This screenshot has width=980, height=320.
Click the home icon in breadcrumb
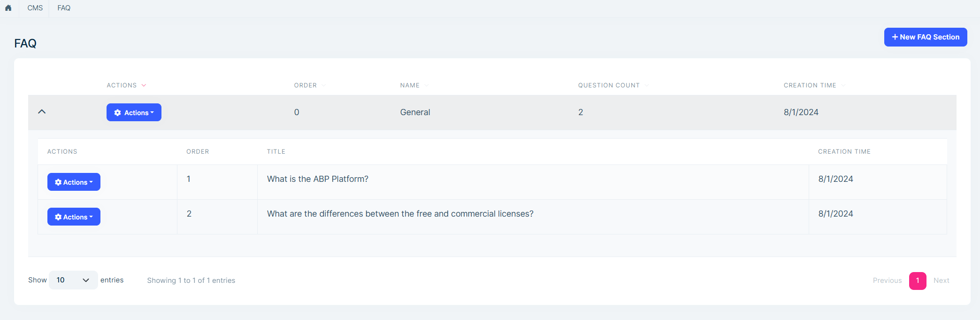click(x=8, y=8)
